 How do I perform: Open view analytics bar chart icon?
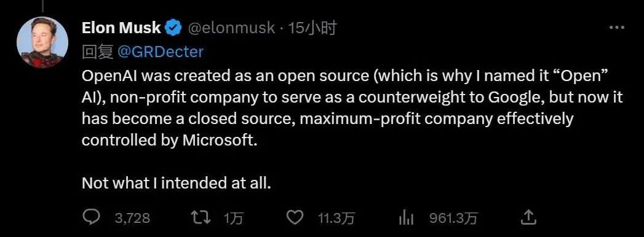point(406,218)
